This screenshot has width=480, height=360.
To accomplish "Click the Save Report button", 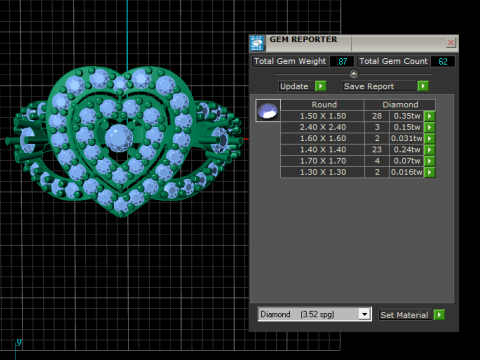I will (379, 86).
